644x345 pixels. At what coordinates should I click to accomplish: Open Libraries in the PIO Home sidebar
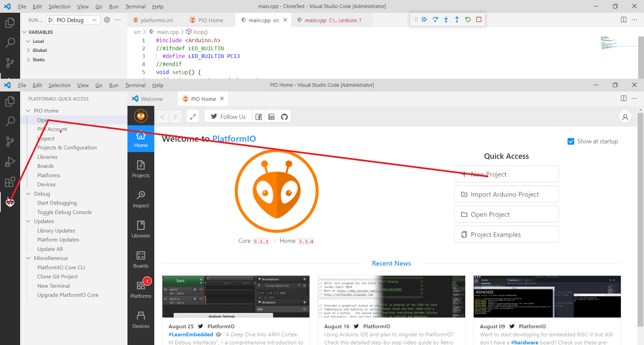(141, 229)
